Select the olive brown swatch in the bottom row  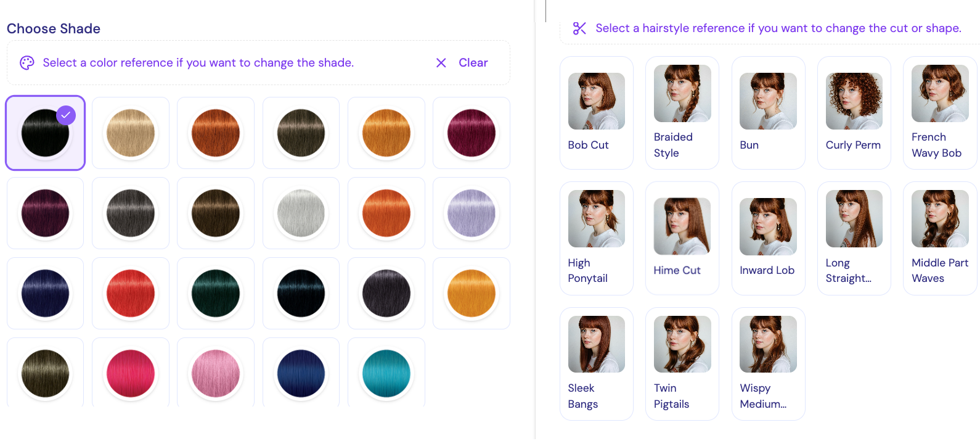coord(45,373)
